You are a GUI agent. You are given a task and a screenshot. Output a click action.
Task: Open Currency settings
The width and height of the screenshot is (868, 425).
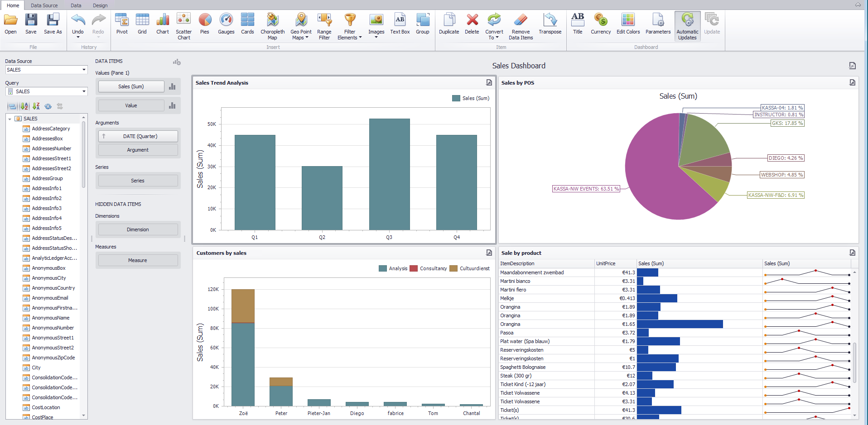pyautogui.click(x=601, y=24)
